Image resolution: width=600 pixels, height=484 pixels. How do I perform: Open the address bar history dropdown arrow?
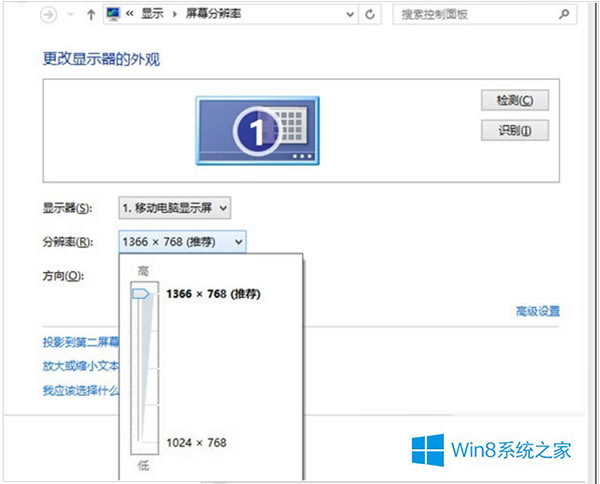(349, 15)
